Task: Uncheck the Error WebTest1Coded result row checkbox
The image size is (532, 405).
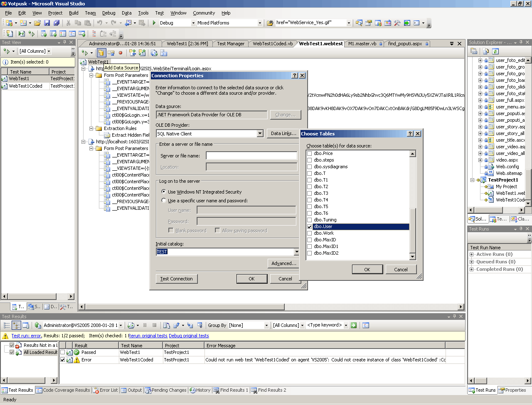Action: (x=63, y=360)
